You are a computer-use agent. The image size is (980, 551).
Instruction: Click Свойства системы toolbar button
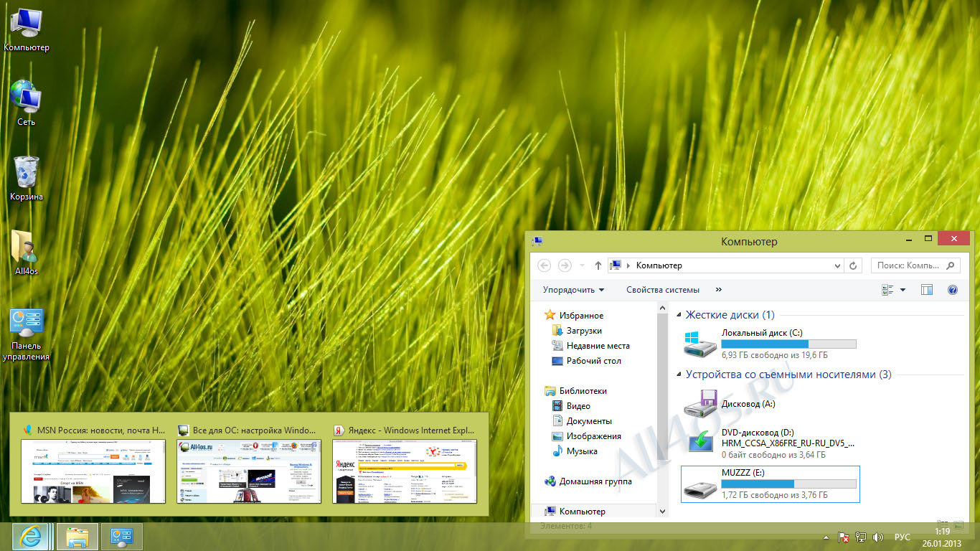pyautogui.click(x=662, y=290)
